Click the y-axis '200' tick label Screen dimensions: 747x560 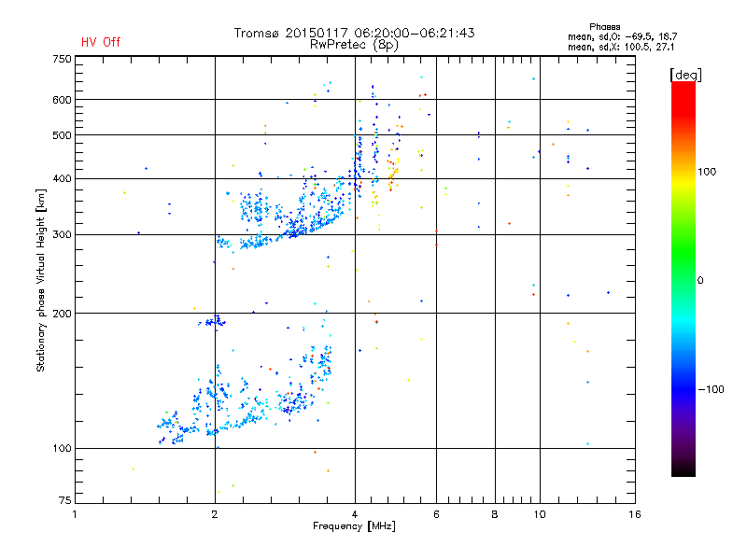pyautogui.click(x=62, y=314)
